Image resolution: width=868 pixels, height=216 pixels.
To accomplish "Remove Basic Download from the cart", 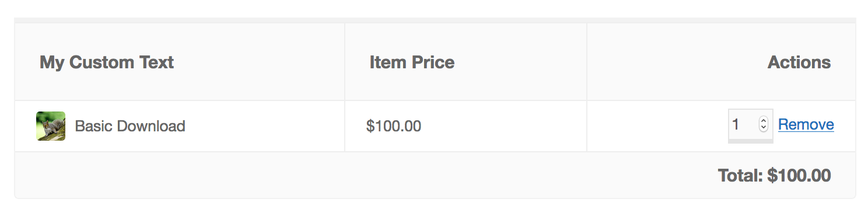I will (806, 125).
